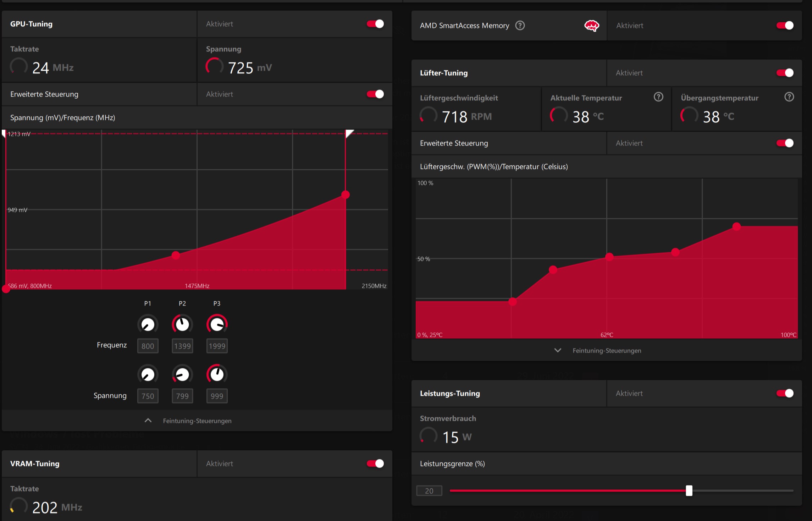Click the highest fan curve point
The image size is (812, 521).
736,226
